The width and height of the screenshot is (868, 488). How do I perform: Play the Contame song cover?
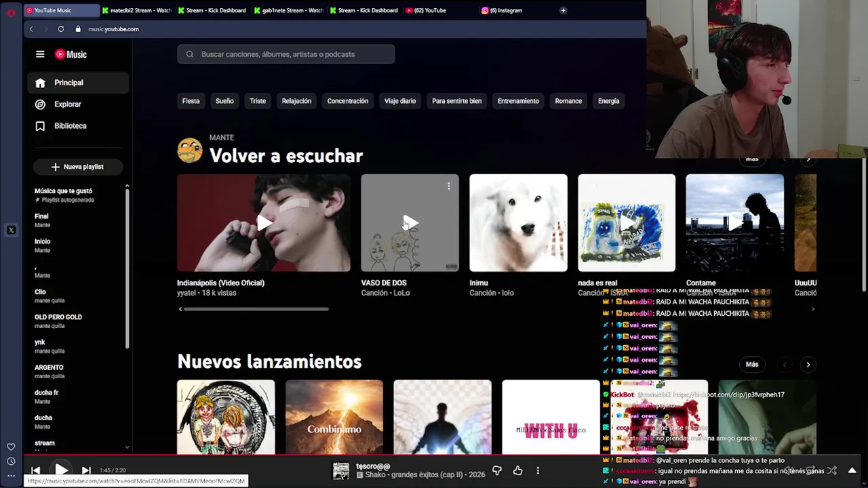point(734,223)
